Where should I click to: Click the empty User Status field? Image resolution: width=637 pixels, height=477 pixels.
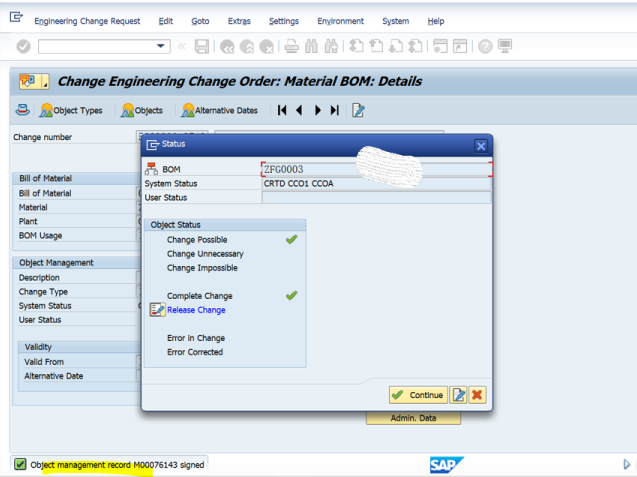pos(377,198)
